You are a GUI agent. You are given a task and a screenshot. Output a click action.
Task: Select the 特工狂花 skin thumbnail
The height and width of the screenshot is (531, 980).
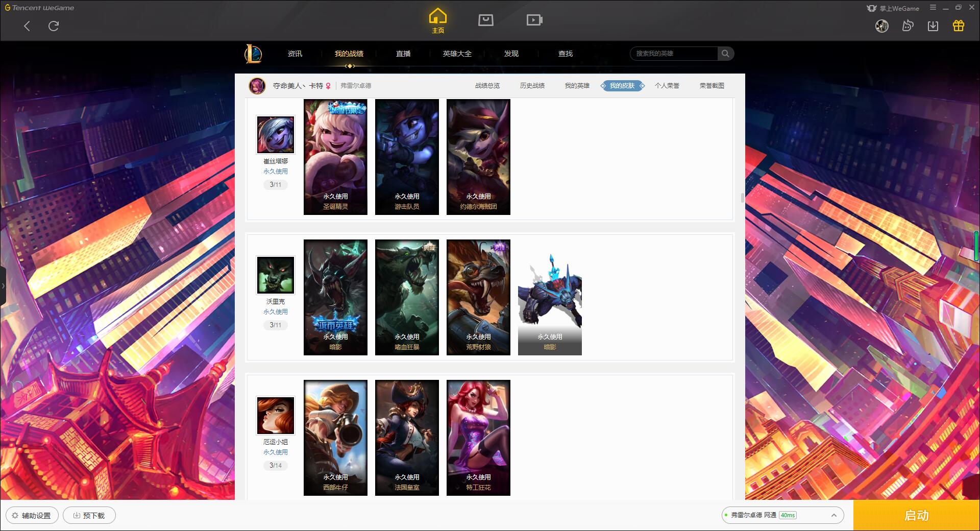478,438
